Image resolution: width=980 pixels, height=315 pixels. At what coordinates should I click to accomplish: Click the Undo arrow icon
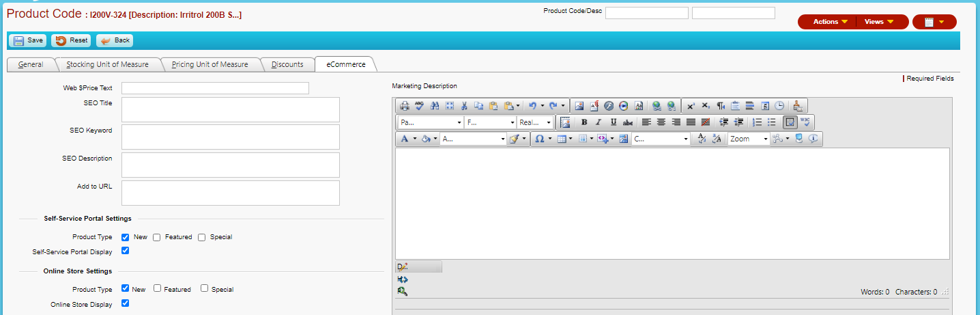tap(532, 106)
